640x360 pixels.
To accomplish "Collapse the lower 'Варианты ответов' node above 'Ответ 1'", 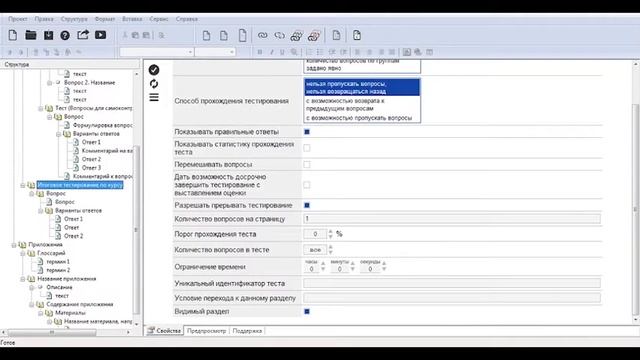I will (x=41, y=211).
